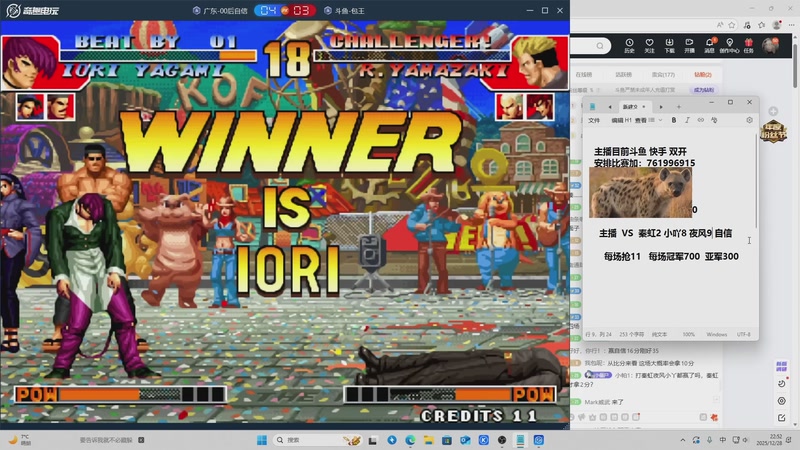Open 查看 menu in notepad
The image size is (800, 450).
[x=641, y=120]
